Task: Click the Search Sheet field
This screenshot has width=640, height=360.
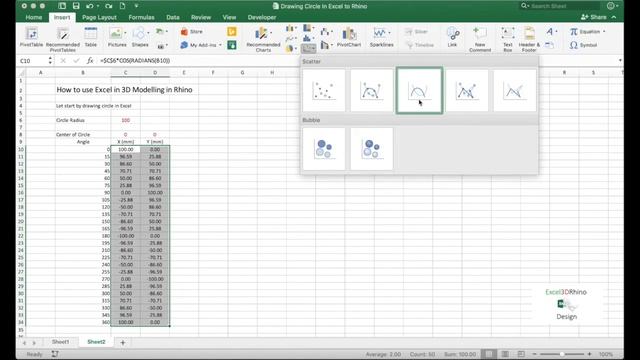Action: coord(560,6)
